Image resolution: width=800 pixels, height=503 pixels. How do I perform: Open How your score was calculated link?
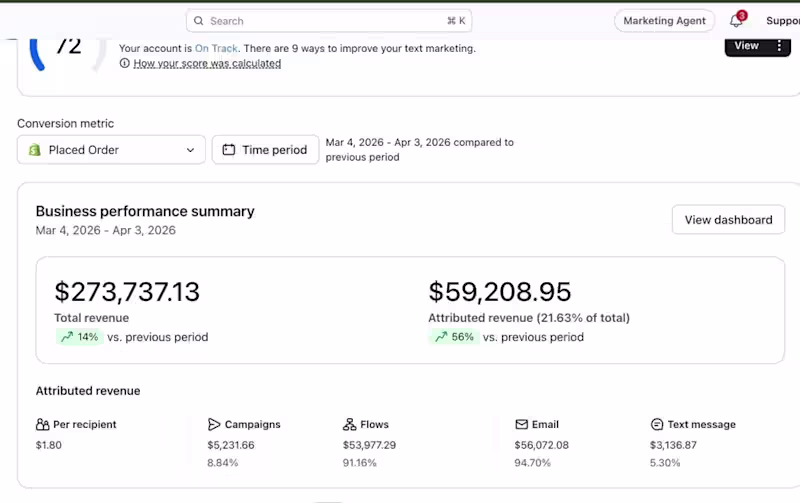[207, 63]
